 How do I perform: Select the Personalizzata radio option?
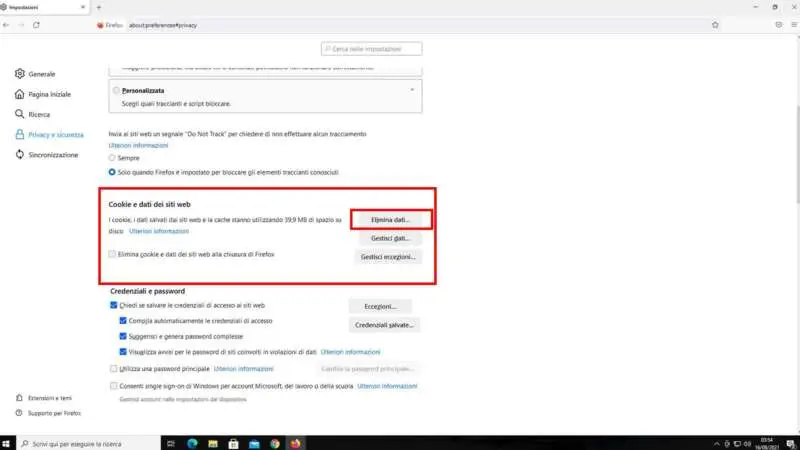click(x=116, y=90)
